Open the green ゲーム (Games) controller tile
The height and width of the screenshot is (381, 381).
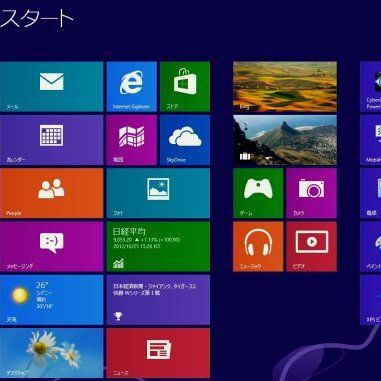coord(258,193)
